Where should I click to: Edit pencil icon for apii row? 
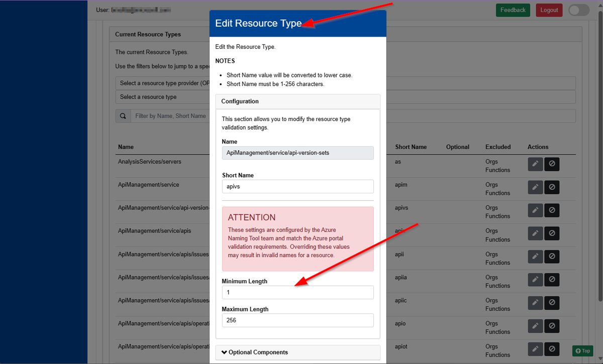click(535, 257)
